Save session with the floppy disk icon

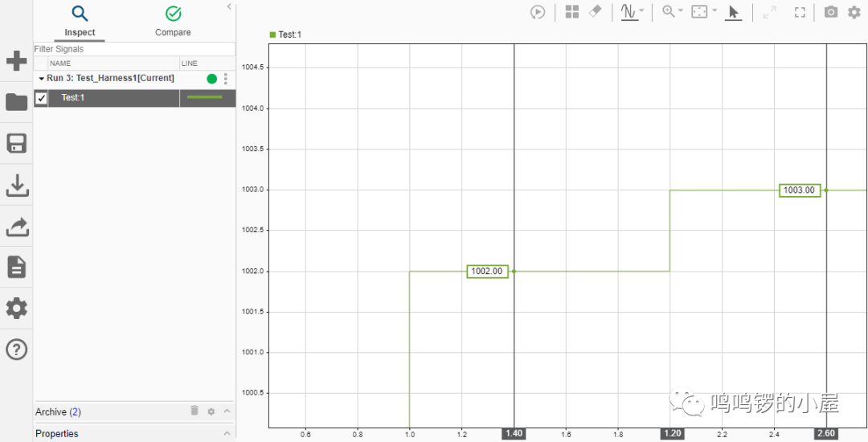point(16,144)
